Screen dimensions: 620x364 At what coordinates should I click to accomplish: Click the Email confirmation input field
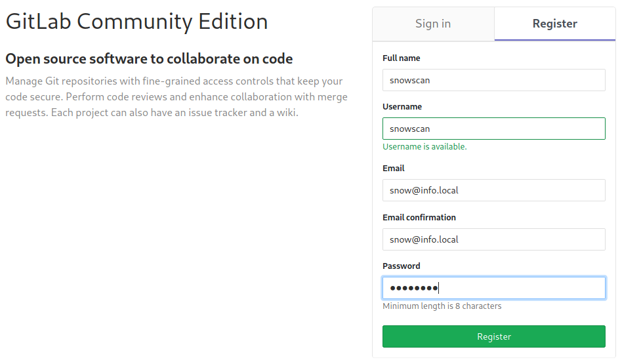click(x=493, y=239)
